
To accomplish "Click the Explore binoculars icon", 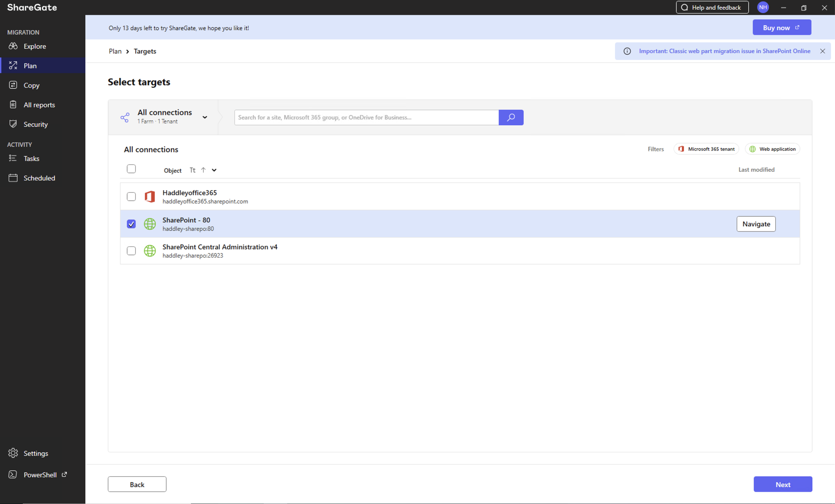I will [13, 46].
